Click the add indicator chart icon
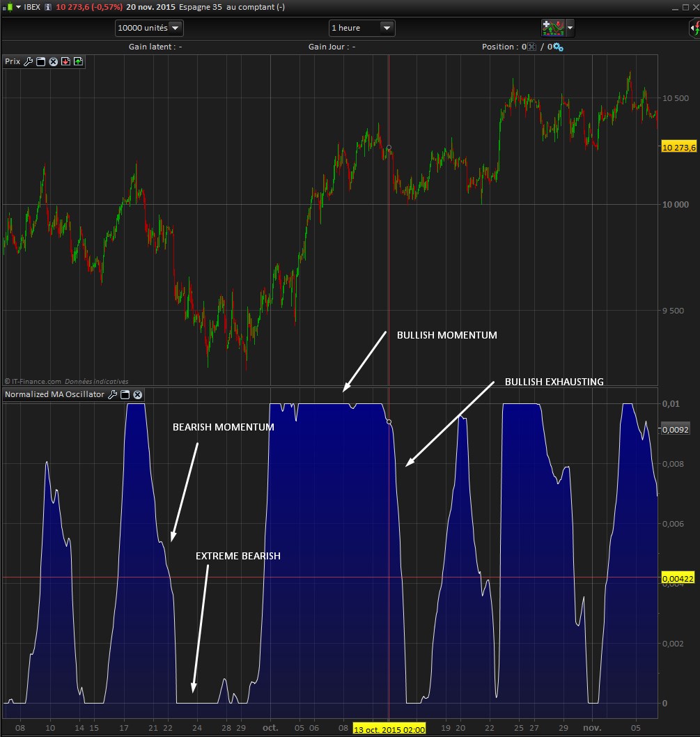 point(553,28)
